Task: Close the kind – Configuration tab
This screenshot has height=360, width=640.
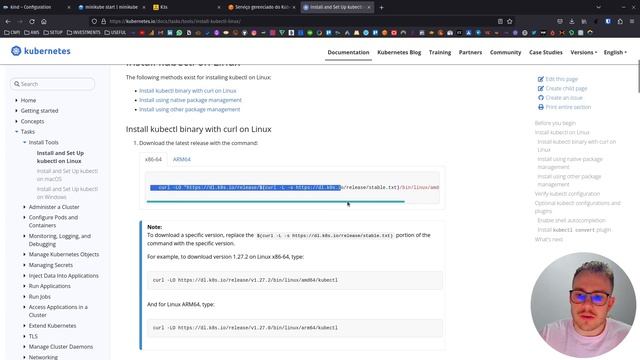Action: point(69,7)
